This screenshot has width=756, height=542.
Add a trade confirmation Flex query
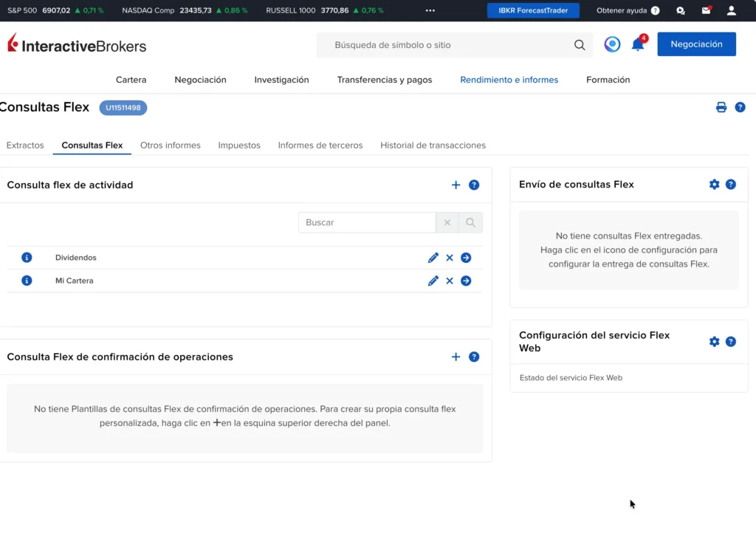coord(456,357)
